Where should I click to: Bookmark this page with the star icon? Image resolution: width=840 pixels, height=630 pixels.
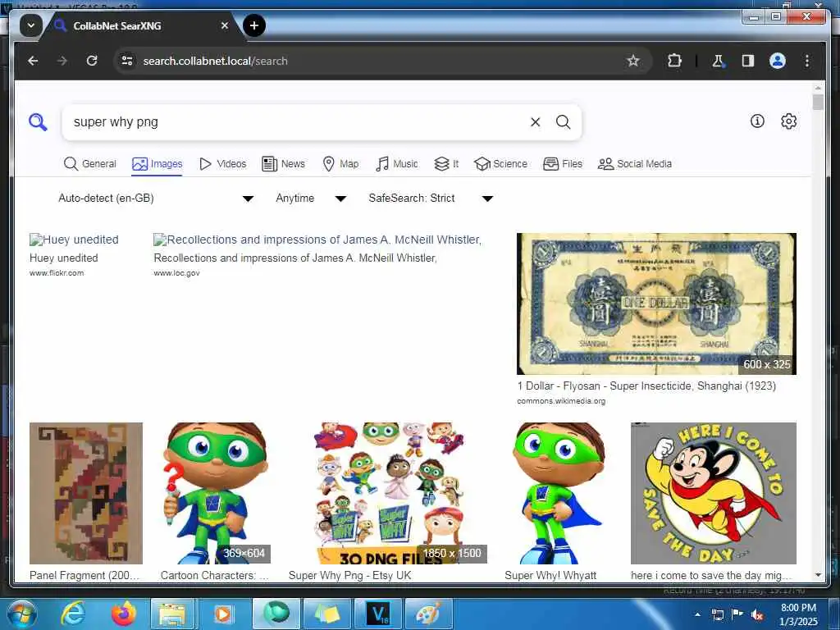click(633, 61)
